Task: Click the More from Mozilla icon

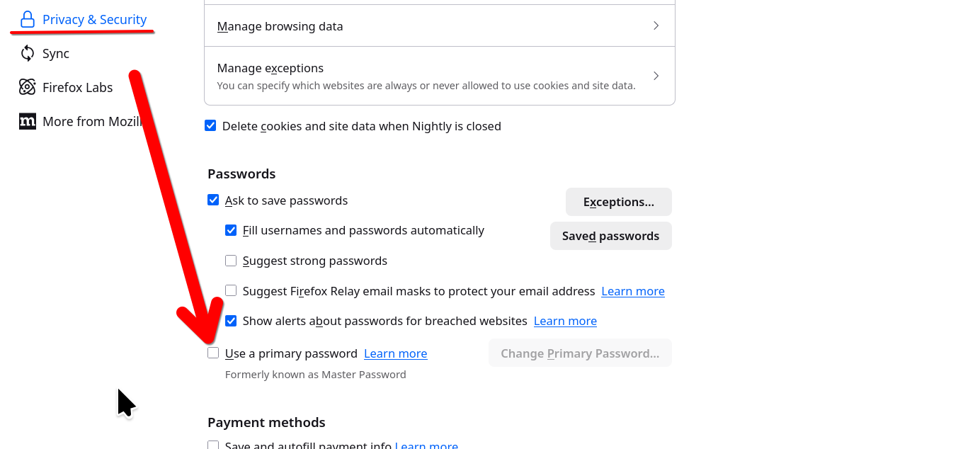Action: pos(28,122)
